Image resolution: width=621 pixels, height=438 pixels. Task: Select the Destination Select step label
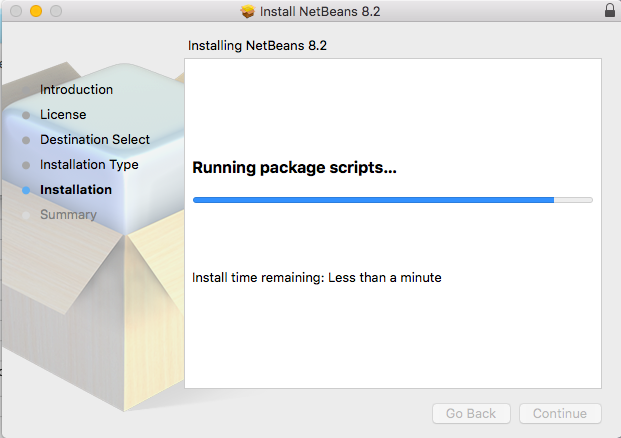[95, 140]
